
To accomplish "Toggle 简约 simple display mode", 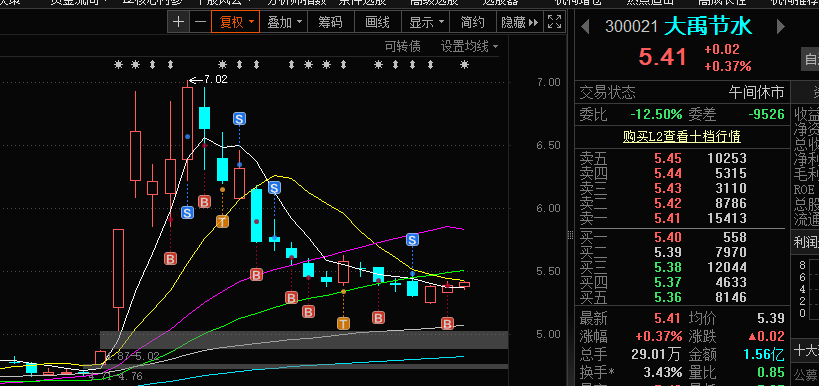I will coord(472,22).
